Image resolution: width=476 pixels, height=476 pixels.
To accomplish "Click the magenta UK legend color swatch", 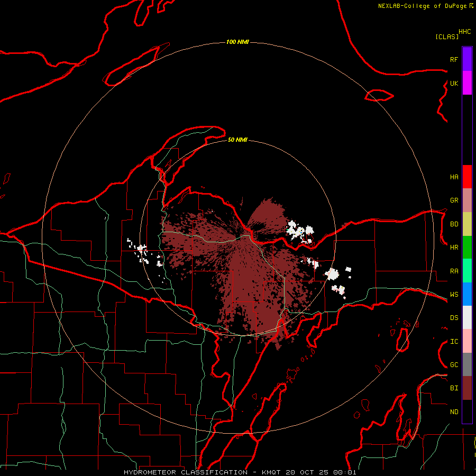I will point(467,83).
